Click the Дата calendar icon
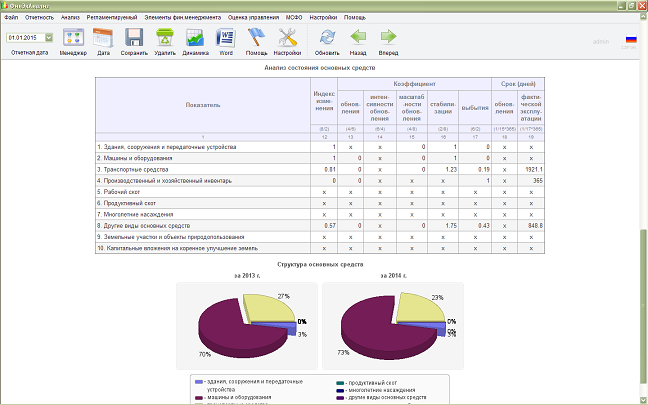Image resolution: width=648 pixels, height=405 pixels. 103,38
